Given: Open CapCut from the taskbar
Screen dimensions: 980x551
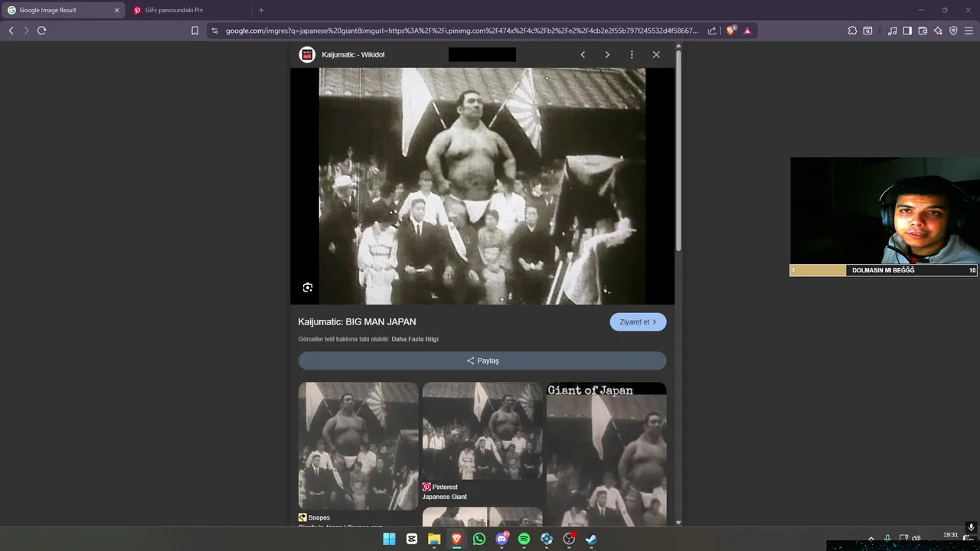Looking at the screenshot, I should click(412, 539).
